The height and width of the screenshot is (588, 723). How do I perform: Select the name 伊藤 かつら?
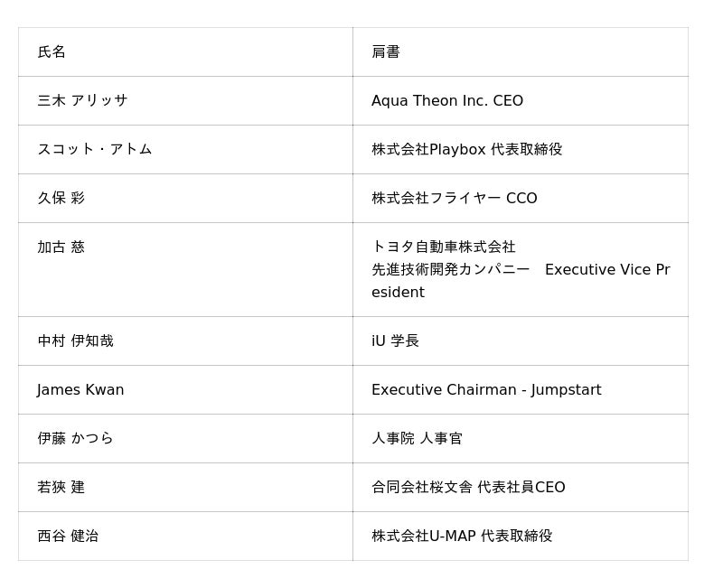coord(75,439)
